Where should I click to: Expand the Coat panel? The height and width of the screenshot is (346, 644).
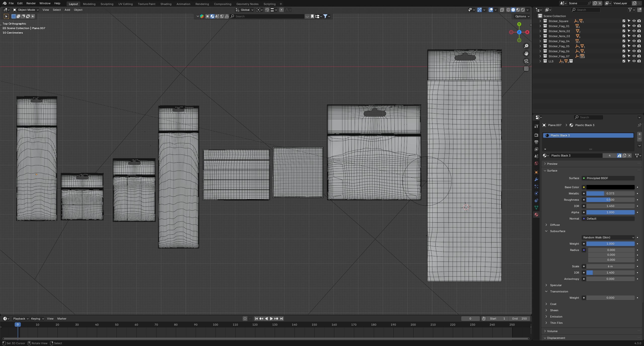click(553, 304)
